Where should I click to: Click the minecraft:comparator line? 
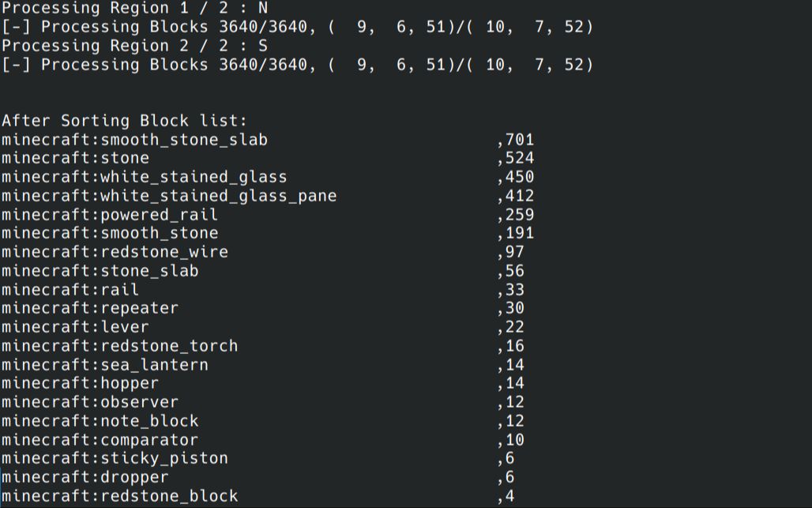click(x=100, y=440)
